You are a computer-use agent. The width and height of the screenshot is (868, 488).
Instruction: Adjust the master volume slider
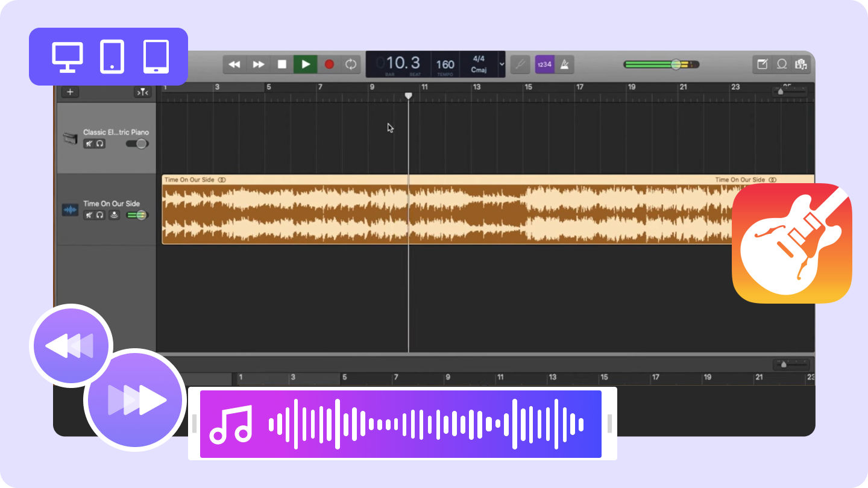coord(676,64)
